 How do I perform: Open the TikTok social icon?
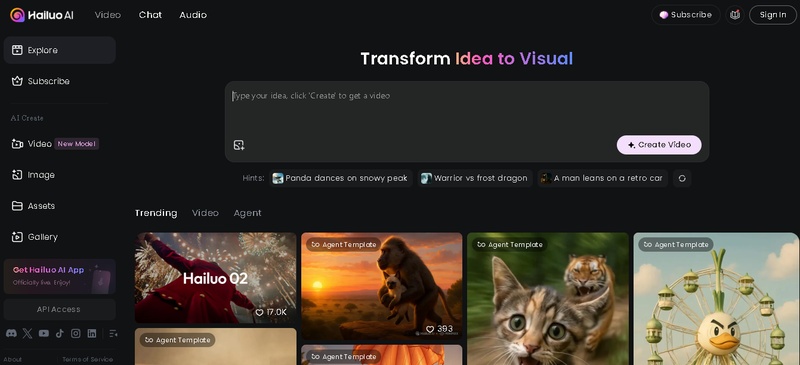[60, 333]
